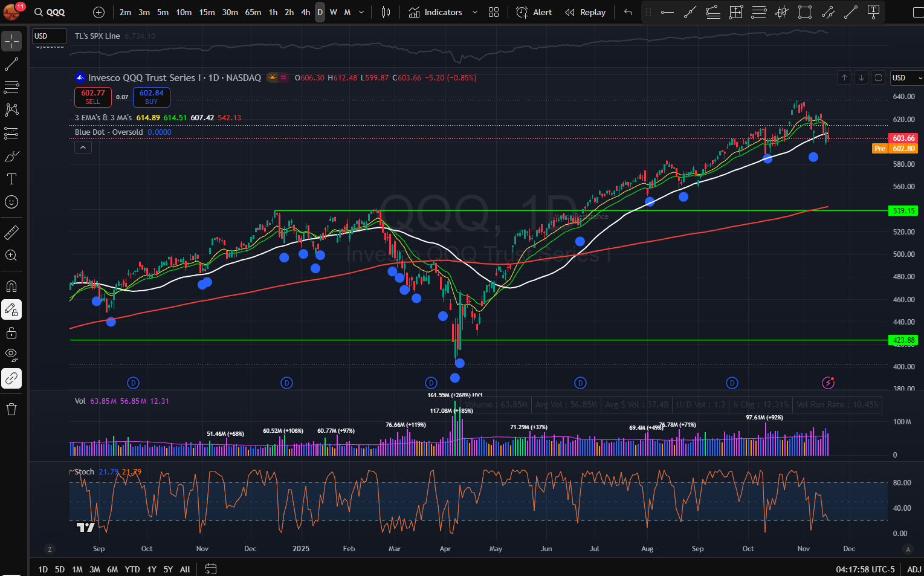Open the compare or add symbol plus icon
924x576 pixels.
coord(99,12)
